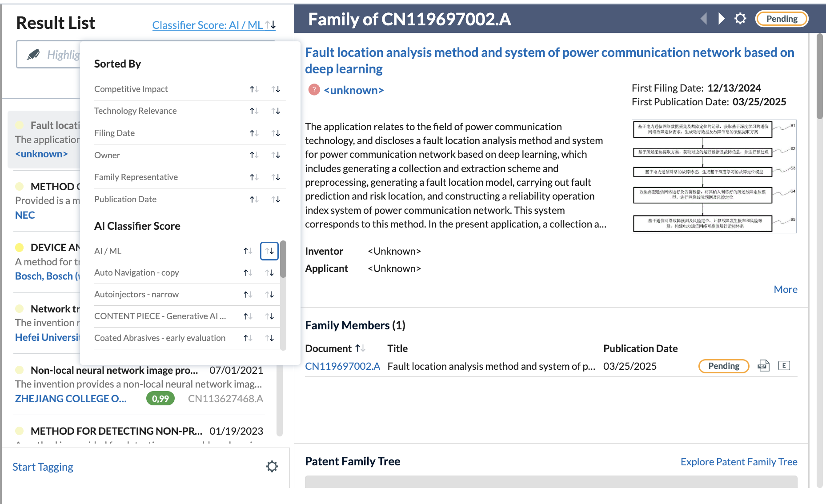Sort AI / ML score descending

(x=269, y=251)
